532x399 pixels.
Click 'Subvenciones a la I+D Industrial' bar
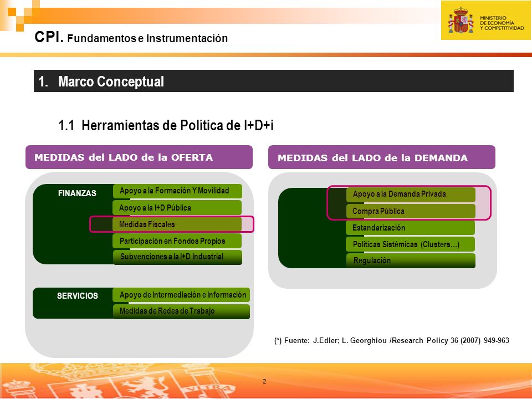(177, 257)
